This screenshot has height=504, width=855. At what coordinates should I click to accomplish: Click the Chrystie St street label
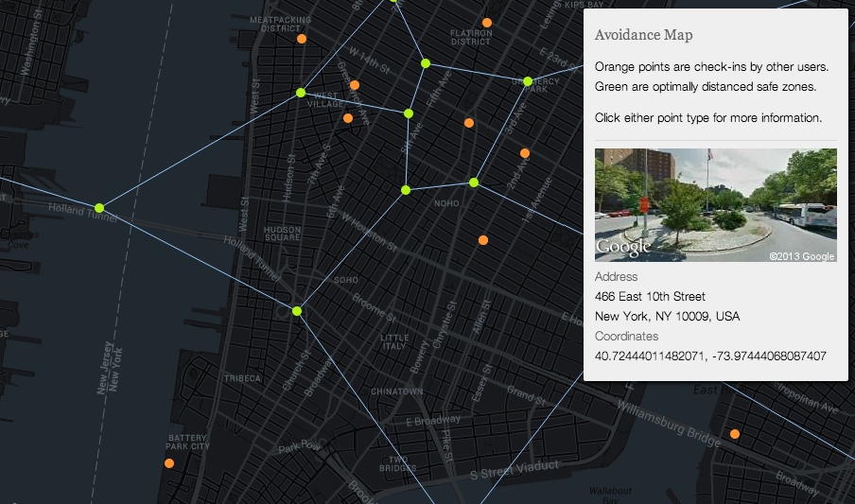coord(443,324)
